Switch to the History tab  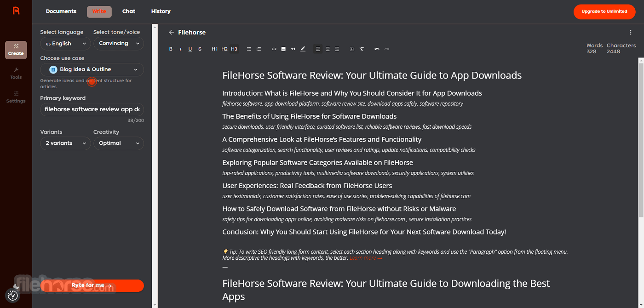[x=161, y=11]
